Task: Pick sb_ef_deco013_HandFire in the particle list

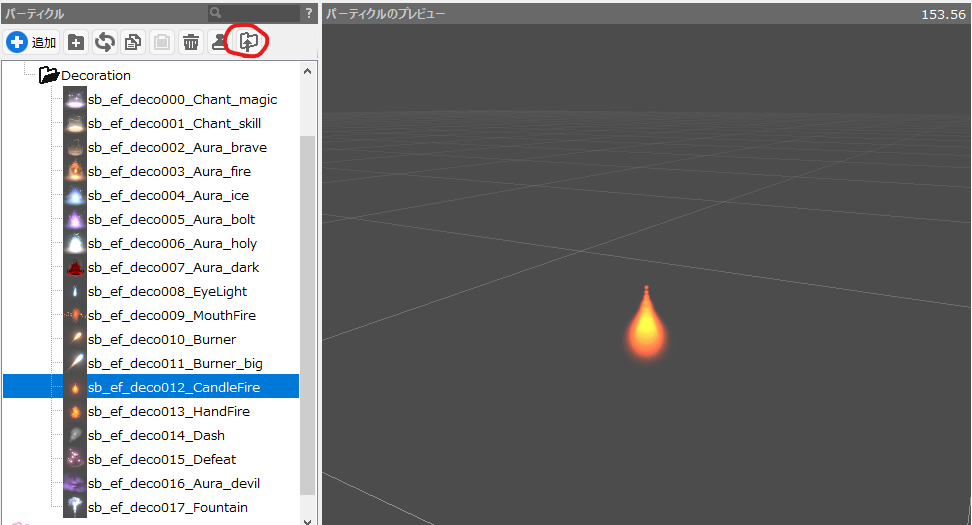Action: pos(168,411)
